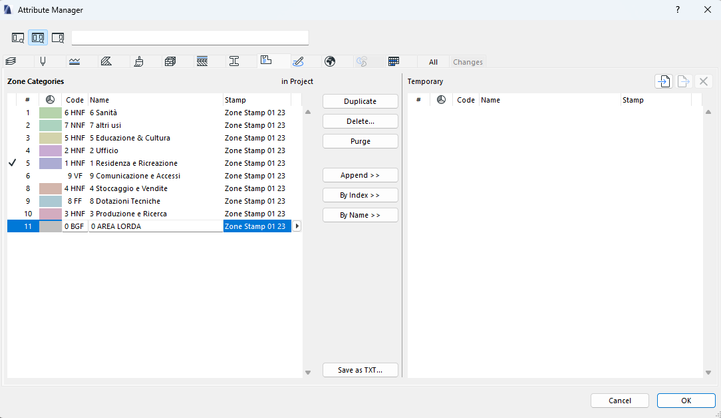
Task: Edit the 0 AREA LORDA name field
Action: pos(155,226)
